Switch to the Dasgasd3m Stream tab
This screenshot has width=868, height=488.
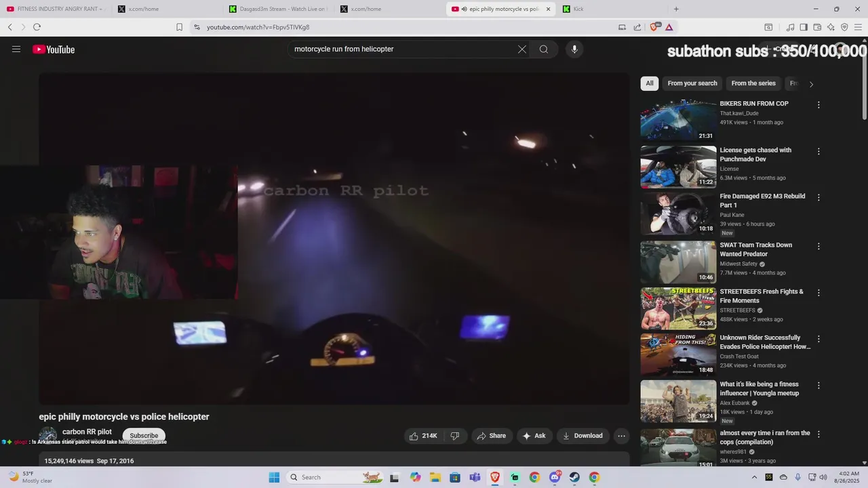279,9
